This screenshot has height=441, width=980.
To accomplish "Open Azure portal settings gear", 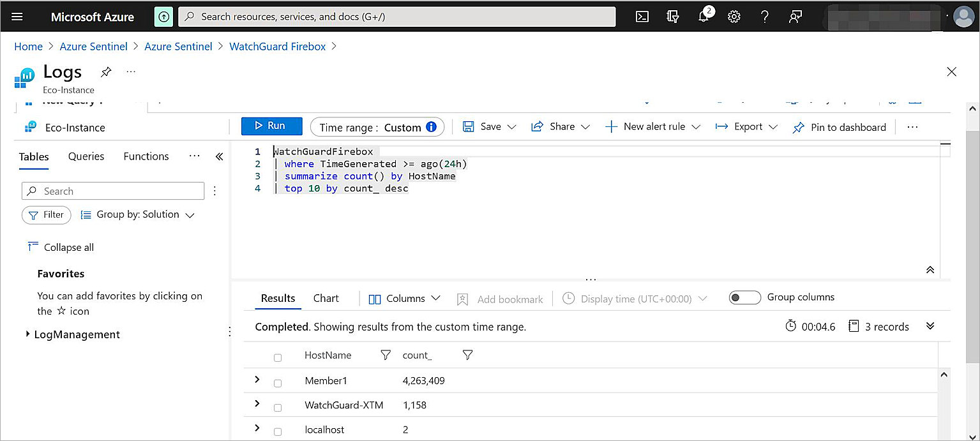I will [734, 17].
